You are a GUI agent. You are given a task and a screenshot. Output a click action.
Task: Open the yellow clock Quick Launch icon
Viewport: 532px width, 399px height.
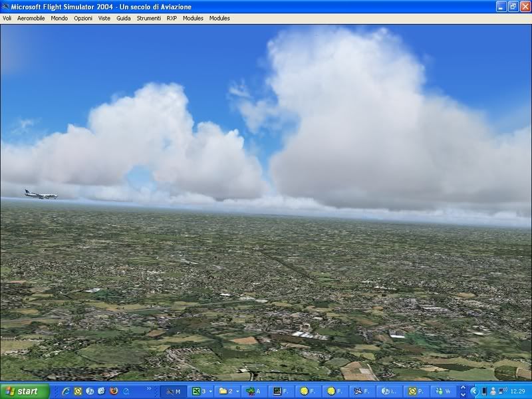pyautogui.click(x=78, y=391)
